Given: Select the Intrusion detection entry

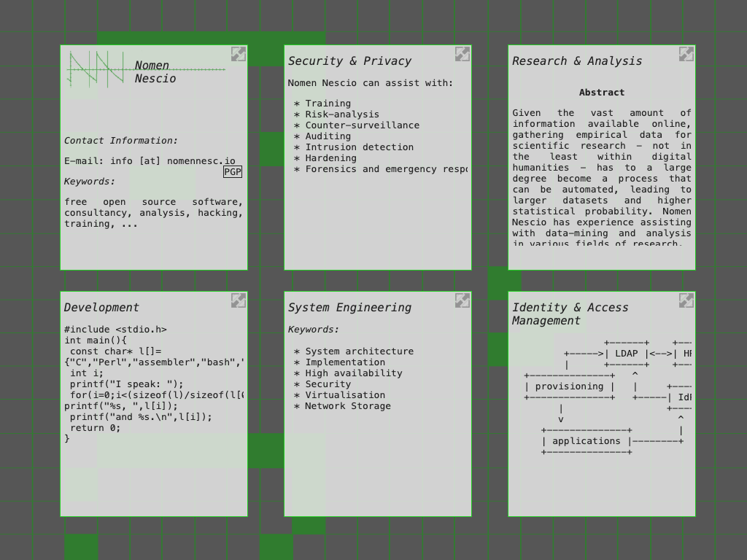Looking at the screenshot, I should pyautogui.click(x=359, y=147).
